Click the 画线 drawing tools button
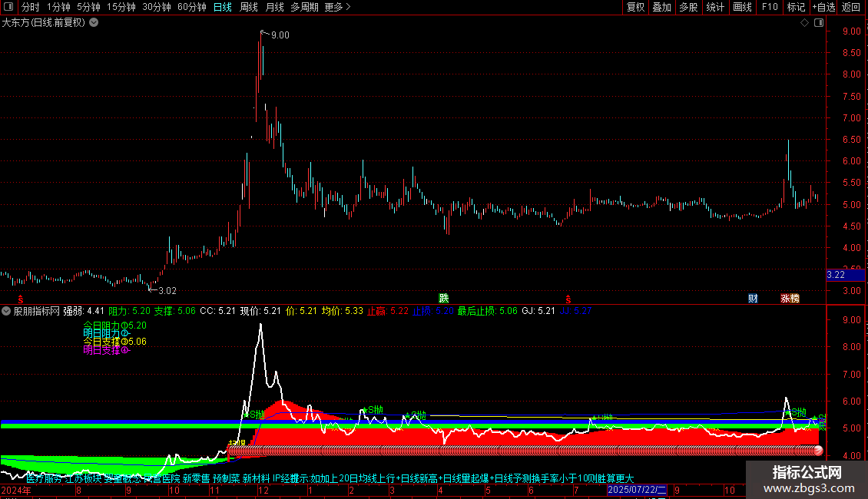Image resolution: width=868 pixels, height=499 pixels. tap(742, 7)
